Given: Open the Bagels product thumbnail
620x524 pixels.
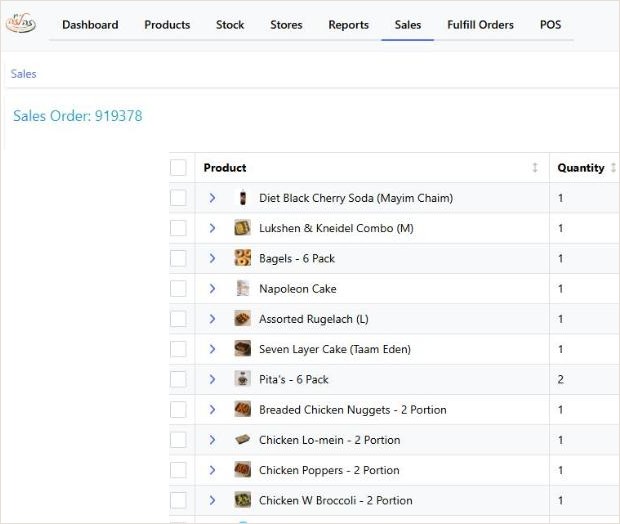Looking at the screenshot, I should pyautogui.click(x=242, y=258).
